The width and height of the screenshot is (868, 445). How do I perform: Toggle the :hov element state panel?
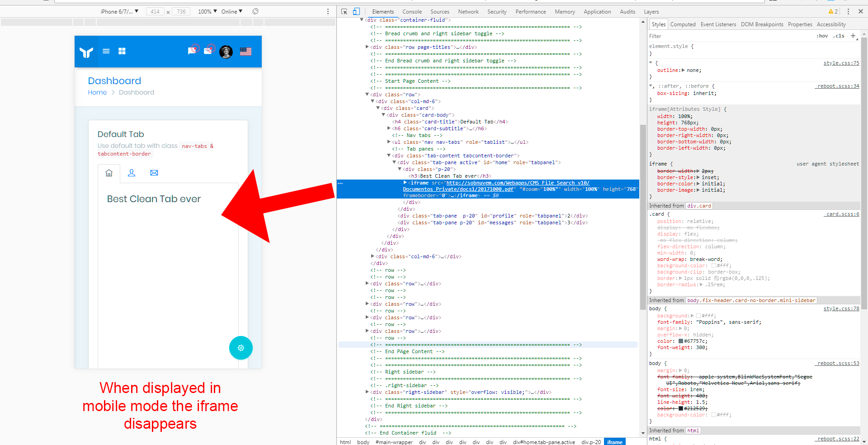(822, 36)
